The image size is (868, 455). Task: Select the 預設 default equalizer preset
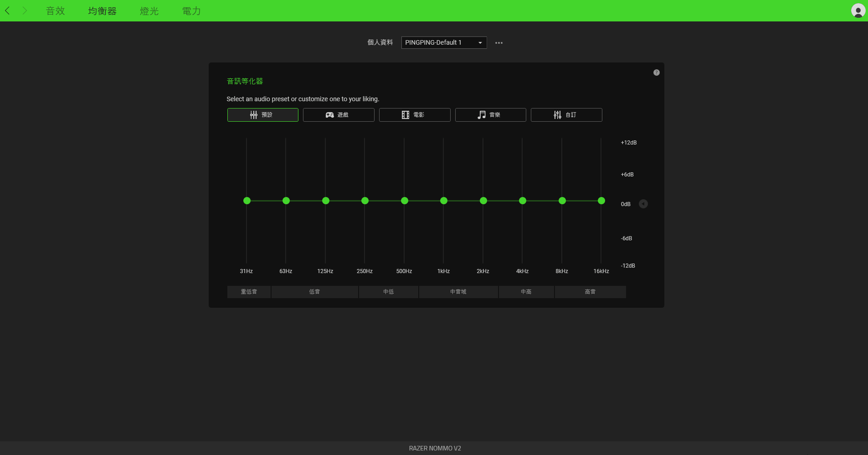pyautogui.click(x=262, y=115)
